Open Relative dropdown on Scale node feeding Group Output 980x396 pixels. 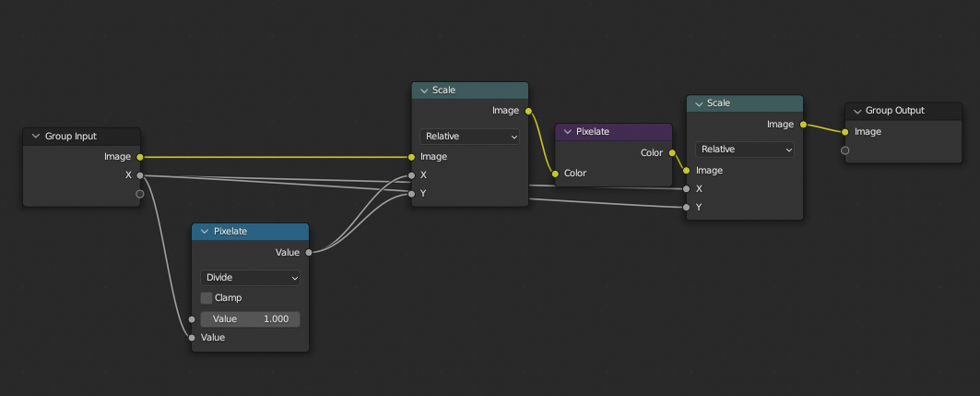click(745, 150)
